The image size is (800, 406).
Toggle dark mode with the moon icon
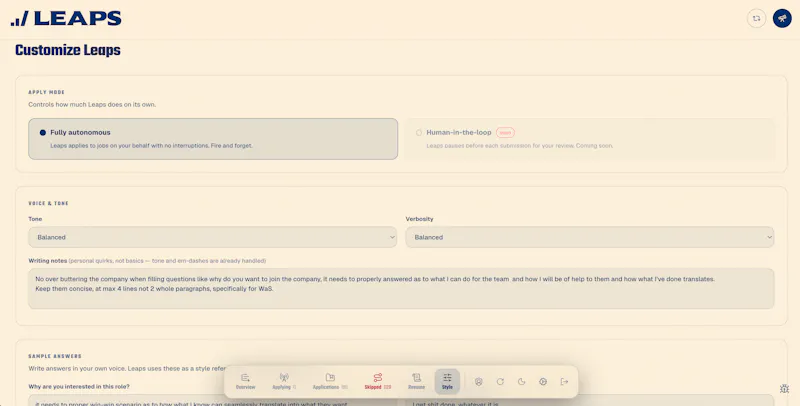[521, 382]
